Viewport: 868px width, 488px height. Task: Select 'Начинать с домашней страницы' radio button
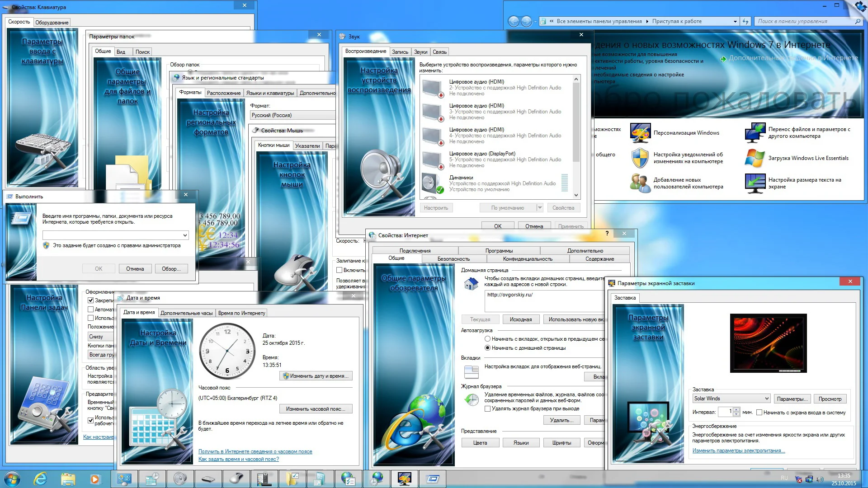click(x=487, y=348)
